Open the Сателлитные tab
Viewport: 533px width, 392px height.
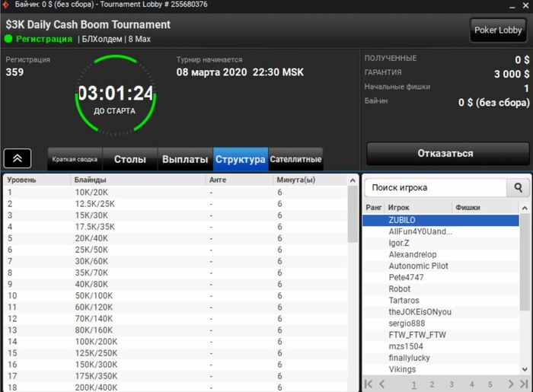pyautogui.click(x=295, y=159)
